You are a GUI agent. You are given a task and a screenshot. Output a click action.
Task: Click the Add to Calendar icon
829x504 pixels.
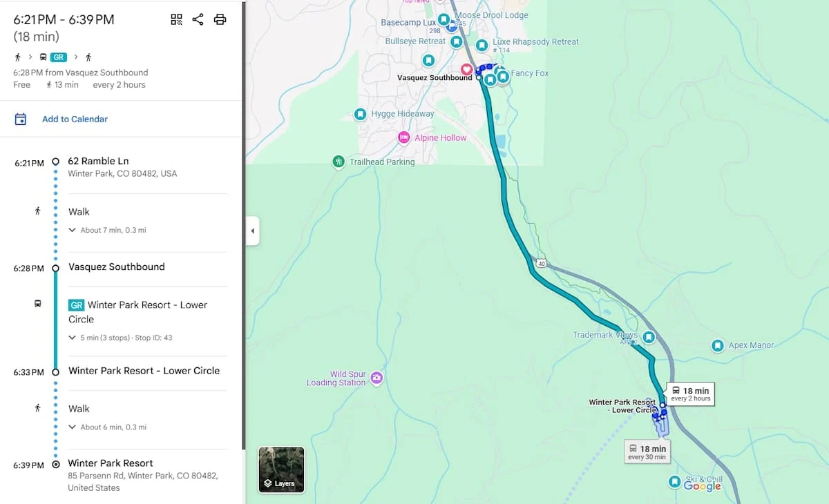point(21,119)
